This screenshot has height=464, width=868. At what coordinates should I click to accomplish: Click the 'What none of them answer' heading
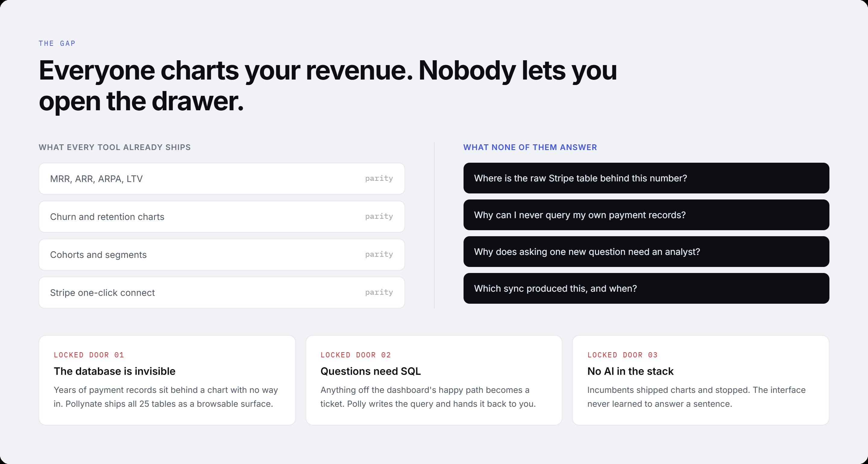(530, 147)
